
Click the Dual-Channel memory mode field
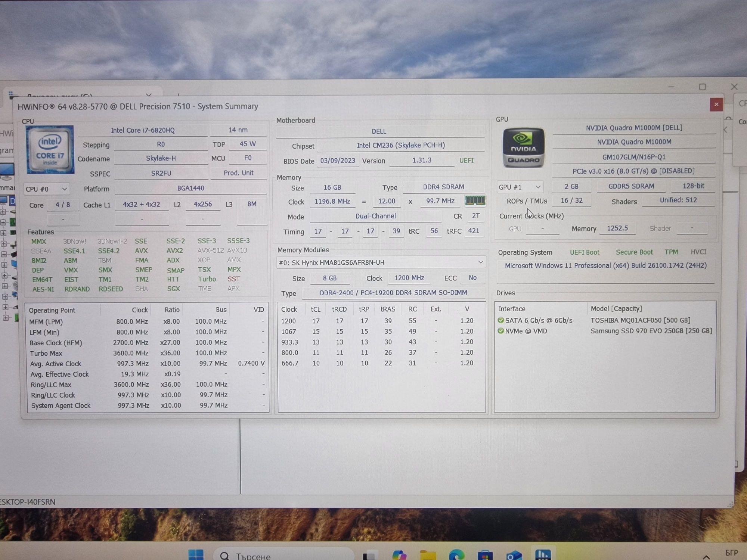(375, 216)
